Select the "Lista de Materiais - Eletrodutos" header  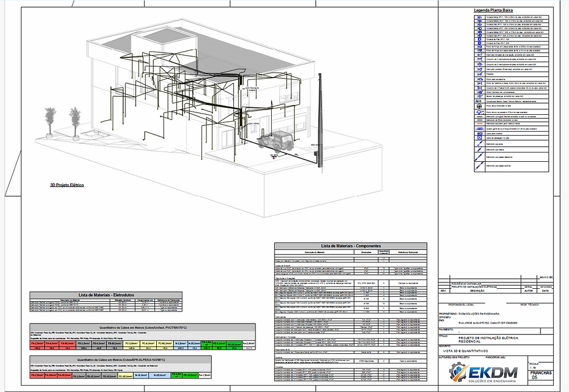tap(106, 295)
